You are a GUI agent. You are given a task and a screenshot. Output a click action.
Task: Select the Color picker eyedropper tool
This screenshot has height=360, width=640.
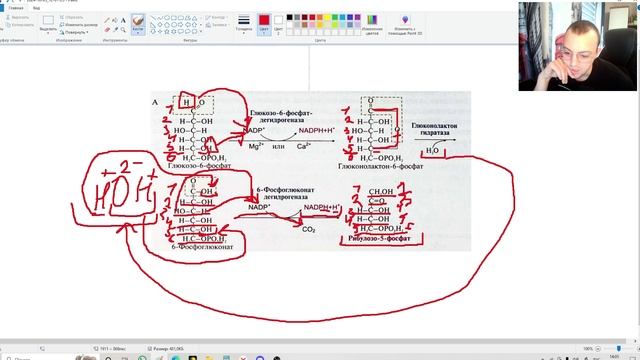click(x=116, y=29)
